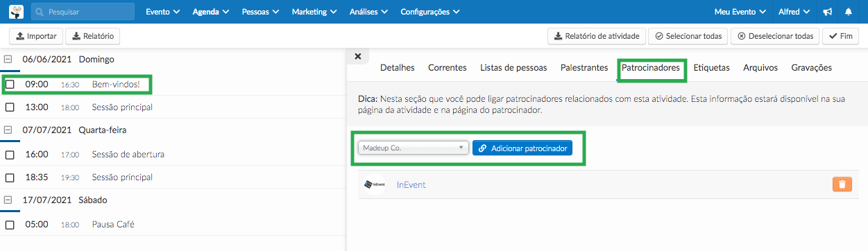Screen dimensions: 868x251
Task: Check the 05:00 Pausa Café checkbox
Action: click(x=10, y=225)
